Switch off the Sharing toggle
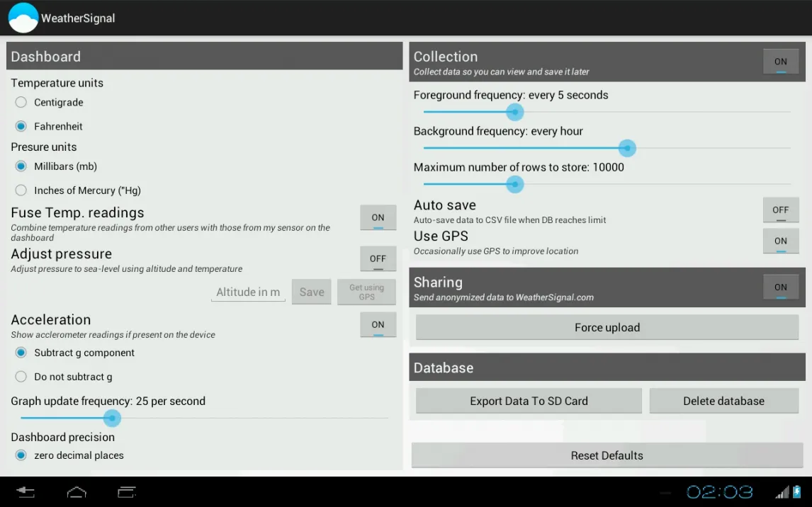The width and height of the screenshot is (812, 507). coord(780,287)
